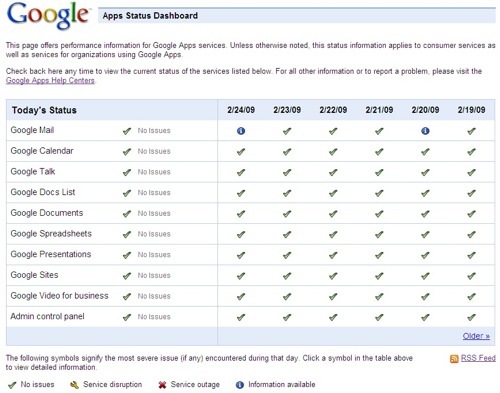500x393 pixels.
Task: Click the Google Mail checkmark for 2/23/09
Action: [x=287, y=131]
